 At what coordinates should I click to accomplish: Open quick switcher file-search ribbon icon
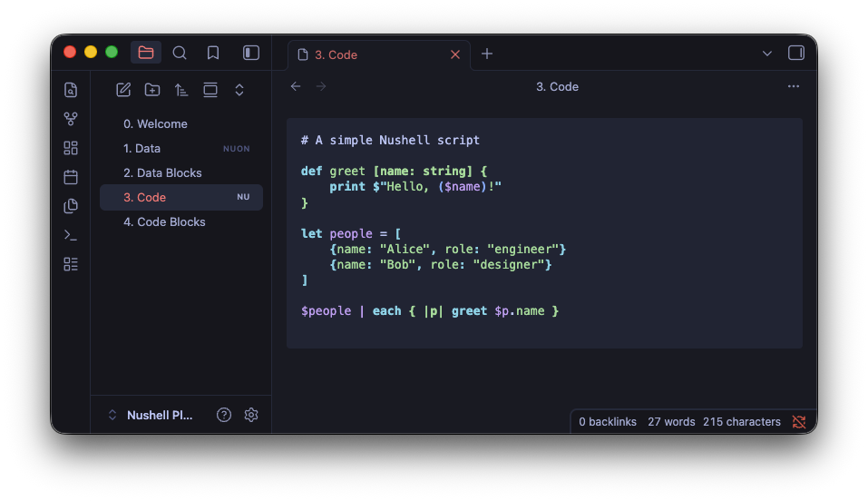coord(71,90)
